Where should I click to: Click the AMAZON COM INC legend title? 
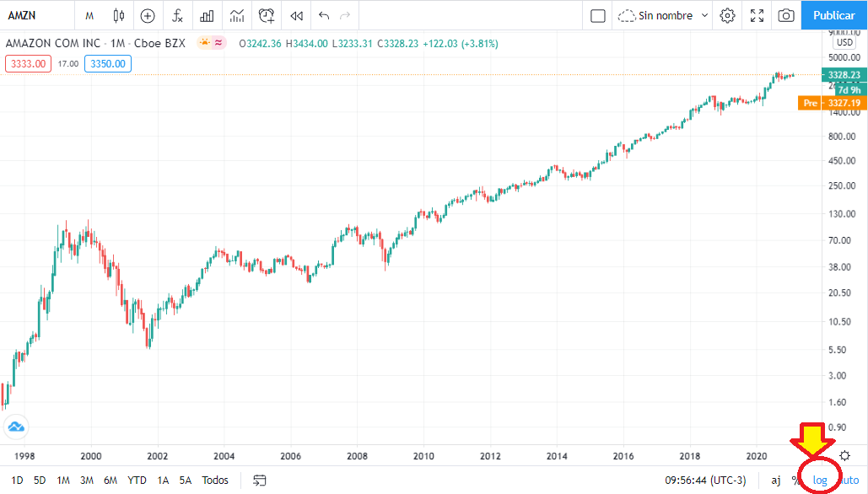click(53, 43)
